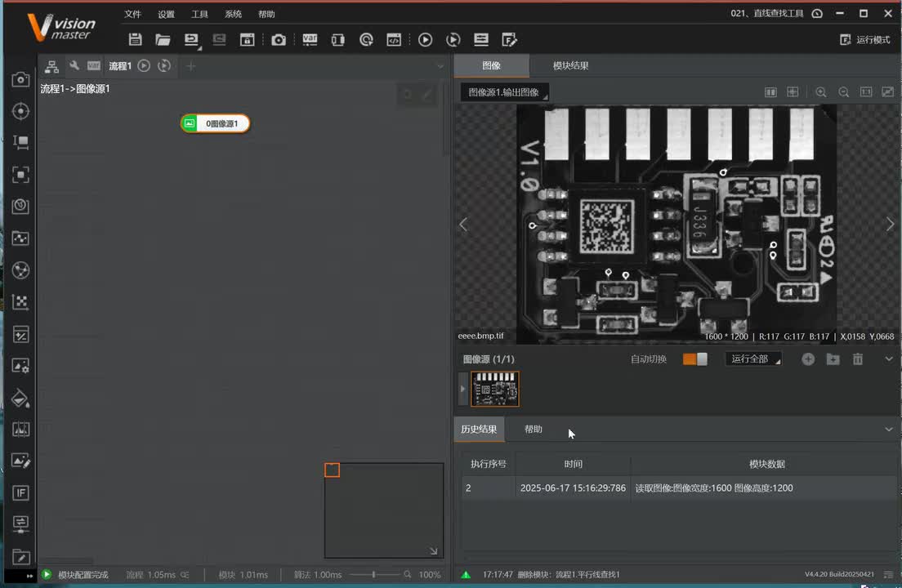Open the logic tools IF module group
The image size is (902, 588).
20,492
